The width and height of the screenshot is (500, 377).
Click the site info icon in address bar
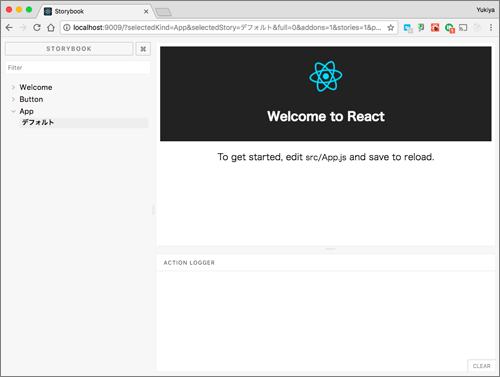67,28
